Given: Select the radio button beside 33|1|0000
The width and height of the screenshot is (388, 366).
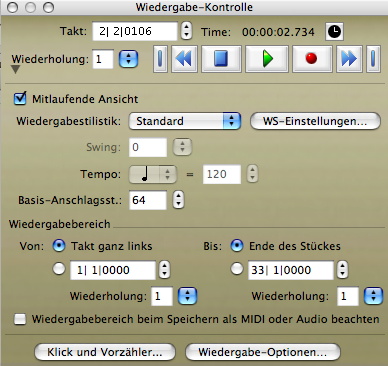Looking at the screenshot, I should [237, 269].
